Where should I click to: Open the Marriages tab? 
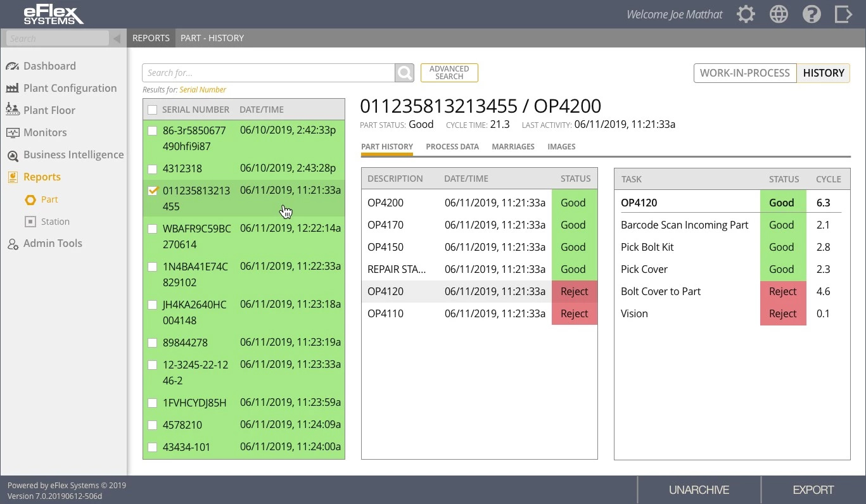pos(513,146)
